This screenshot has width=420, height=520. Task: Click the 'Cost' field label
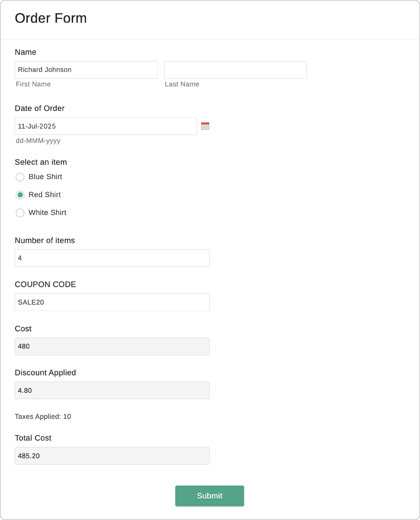[x=23, y=329]
